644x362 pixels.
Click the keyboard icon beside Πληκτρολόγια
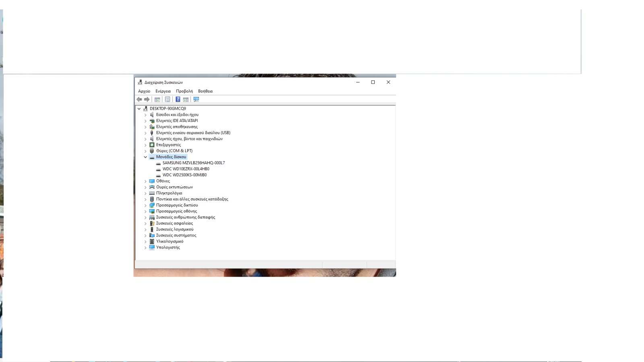click(152, 193)
